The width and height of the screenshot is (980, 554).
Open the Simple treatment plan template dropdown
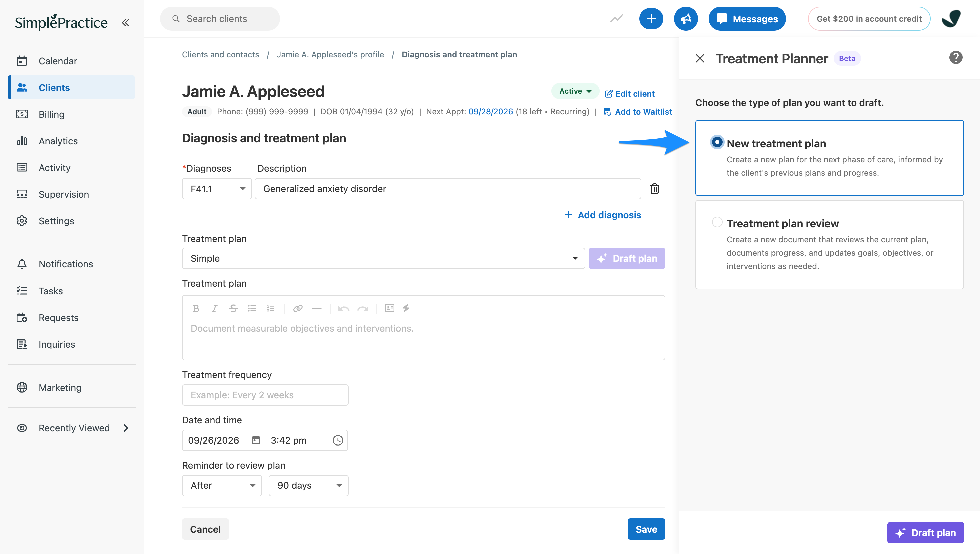pos(383,258)
